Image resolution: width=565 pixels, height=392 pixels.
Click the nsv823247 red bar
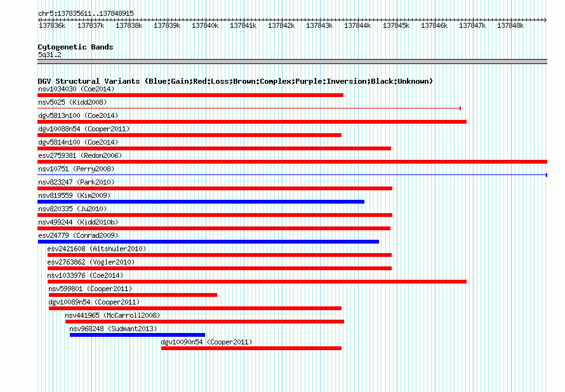(215, 188)
